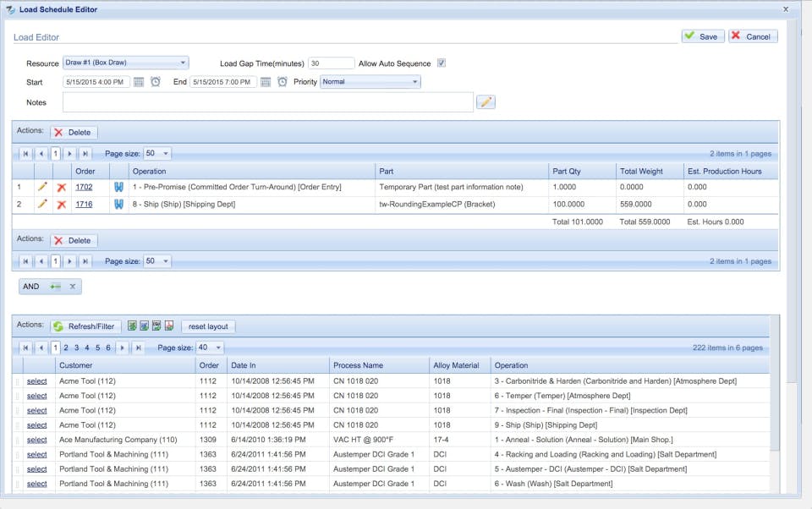Go to page 3 of results
812x509 pixels.
pos(76,348)
